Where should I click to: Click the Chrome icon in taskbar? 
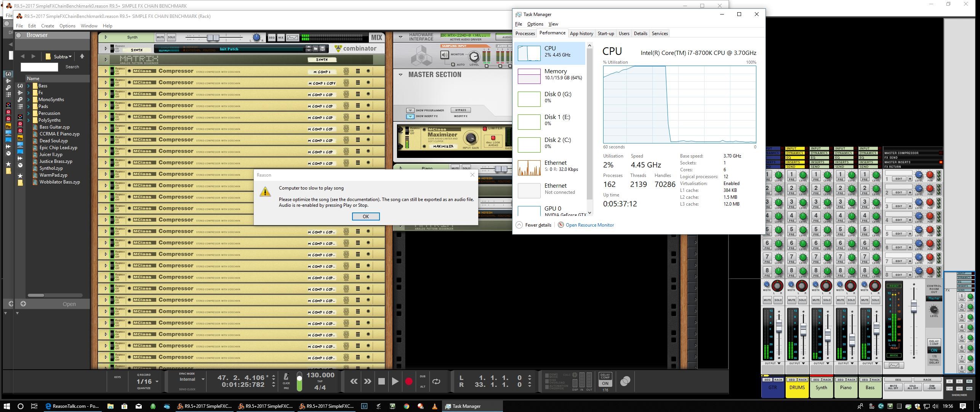click(407, 406)
